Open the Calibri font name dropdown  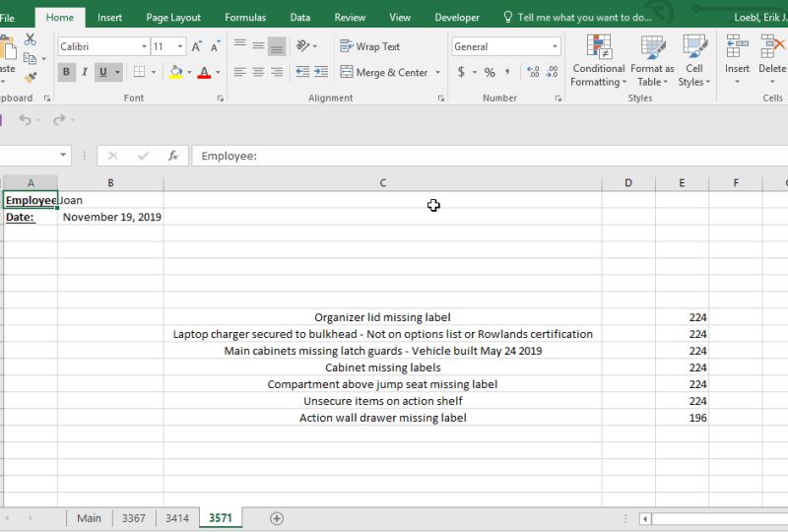point(144,46)
